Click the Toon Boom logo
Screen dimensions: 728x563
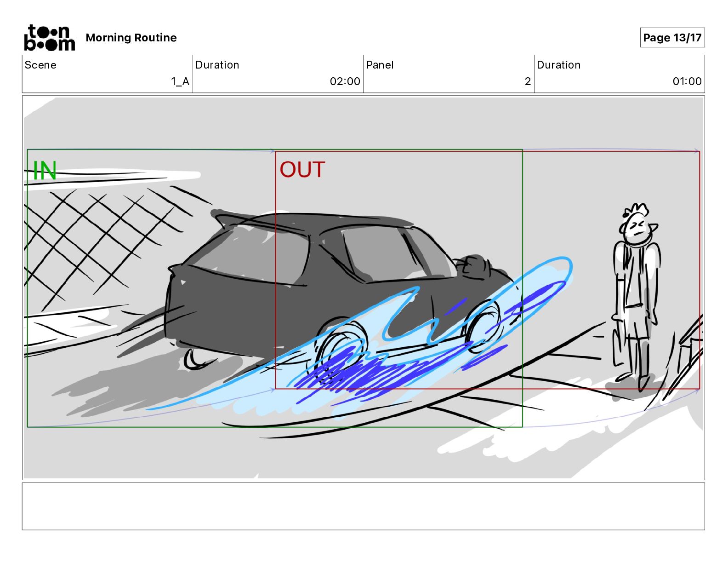coord(49,38)
